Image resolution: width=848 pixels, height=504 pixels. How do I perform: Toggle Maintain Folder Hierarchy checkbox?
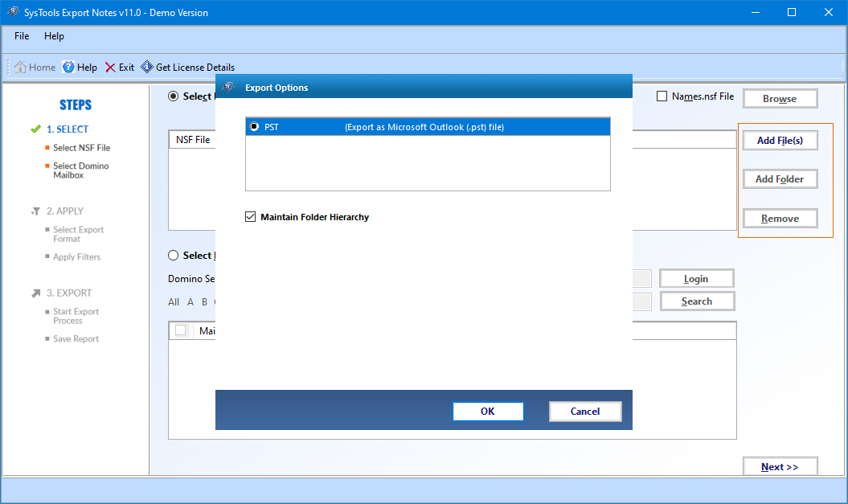251,217
